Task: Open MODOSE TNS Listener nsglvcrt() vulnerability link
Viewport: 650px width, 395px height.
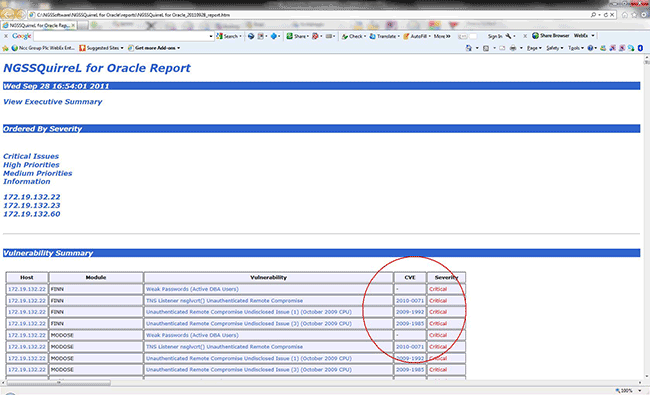Action: (224, 347)
